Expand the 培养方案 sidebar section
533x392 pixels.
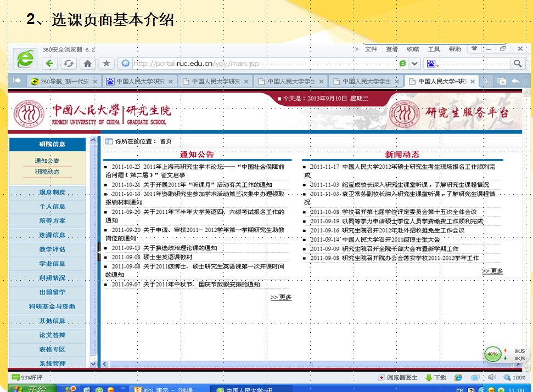(x=52, y=221)
